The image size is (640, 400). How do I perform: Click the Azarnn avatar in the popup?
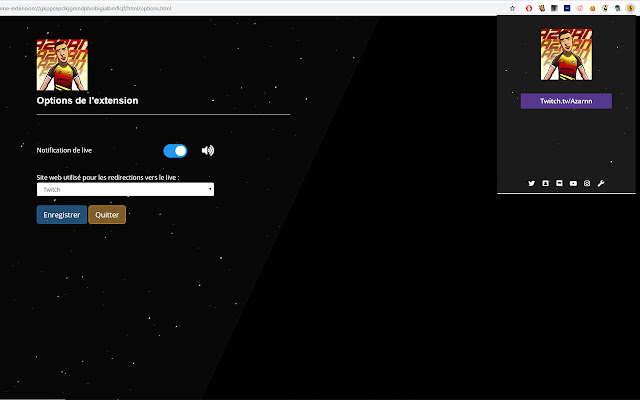(566, 54)
